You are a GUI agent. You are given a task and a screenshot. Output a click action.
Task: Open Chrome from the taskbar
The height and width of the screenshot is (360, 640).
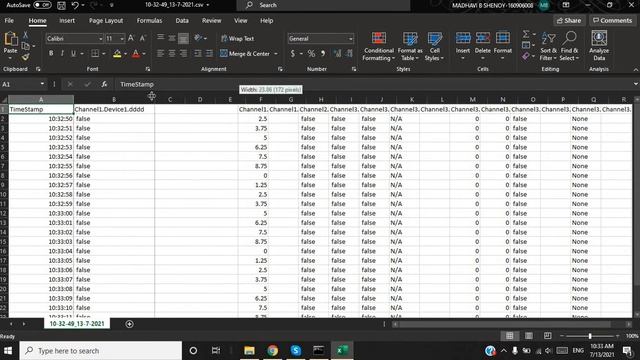[273, 350]
